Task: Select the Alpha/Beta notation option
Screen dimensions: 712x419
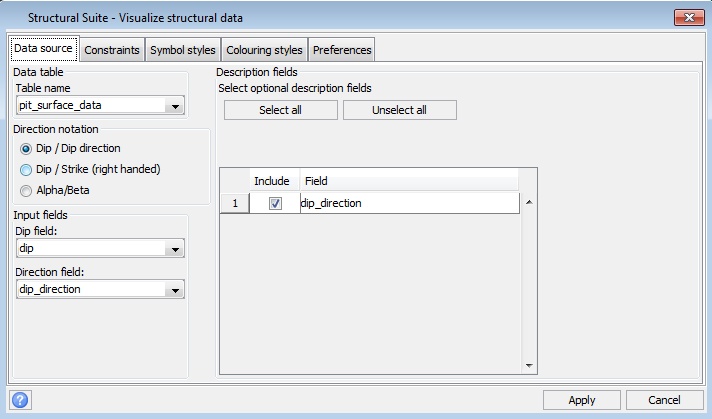Action: 26,190
